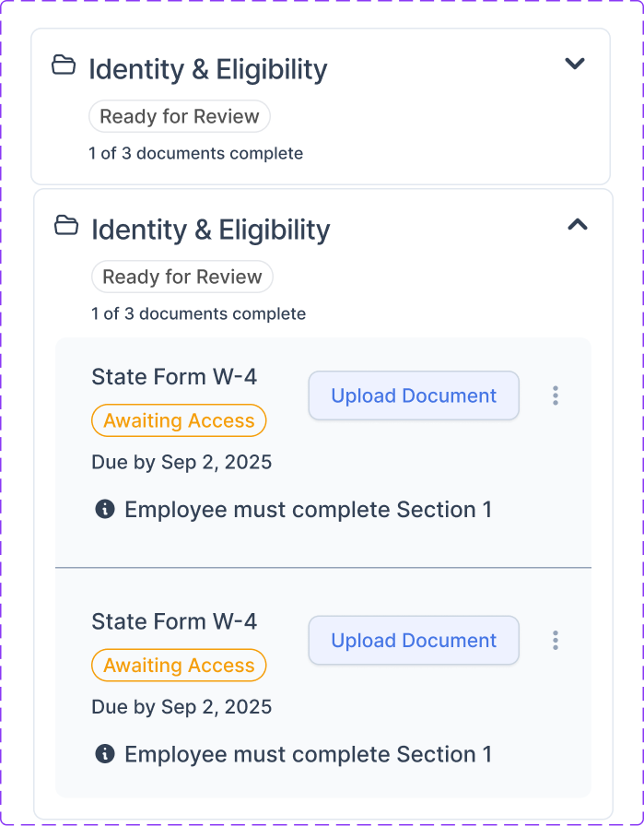This screenshot has height=826, width=644.
Task: Open the three-dot menu for the second State Form W-4
Action: coord(555,641)
